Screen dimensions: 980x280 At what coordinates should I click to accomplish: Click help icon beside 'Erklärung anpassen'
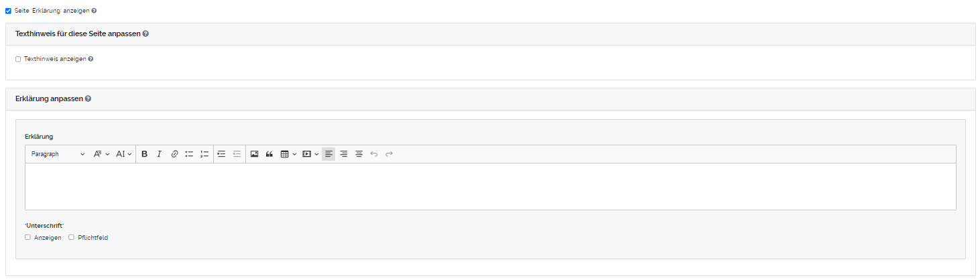(88, 98)
